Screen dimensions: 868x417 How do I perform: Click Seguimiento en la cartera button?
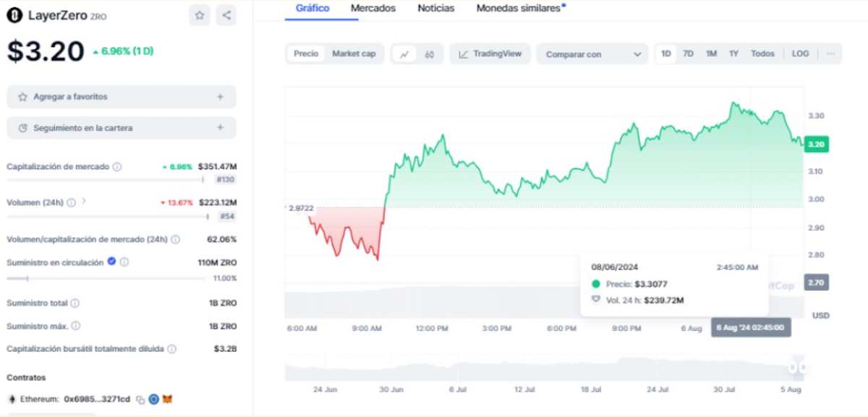pyautogui.click(x=122, y=128)
